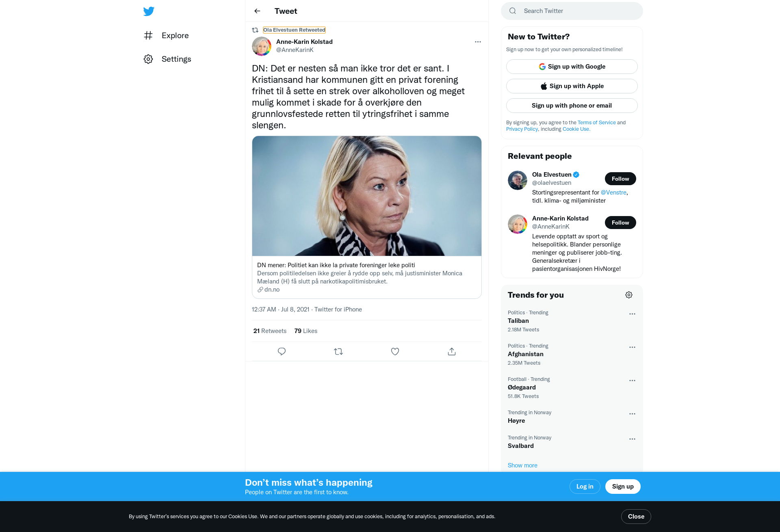View the 21 Retweets list
The height and width of the screenshot is (532, 780).
(270, 331)
